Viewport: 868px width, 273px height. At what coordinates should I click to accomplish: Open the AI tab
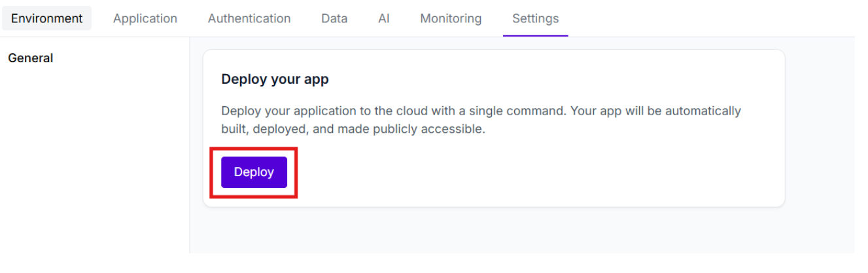tap(384, 18)
